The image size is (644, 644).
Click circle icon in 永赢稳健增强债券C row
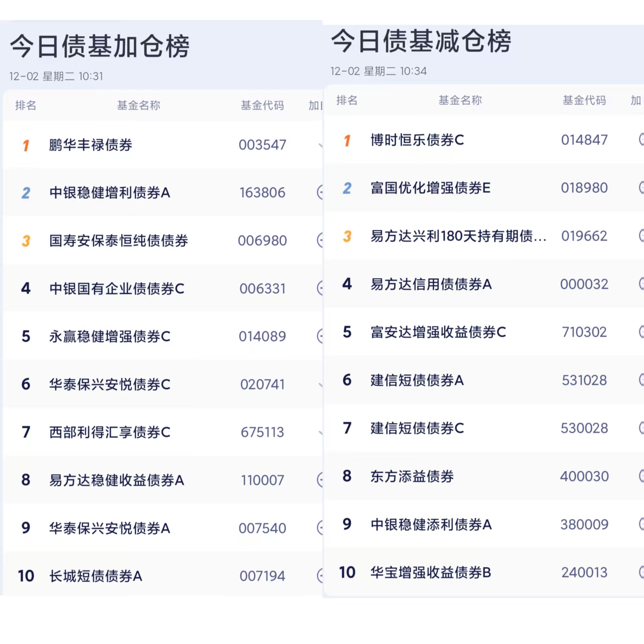click(320, 336)
